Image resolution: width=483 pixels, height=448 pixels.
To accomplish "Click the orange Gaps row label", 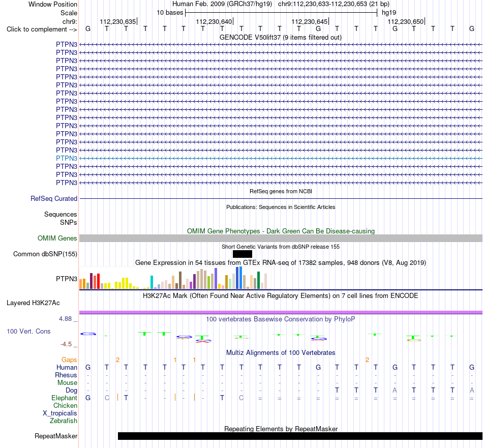I will pos(69,360).
